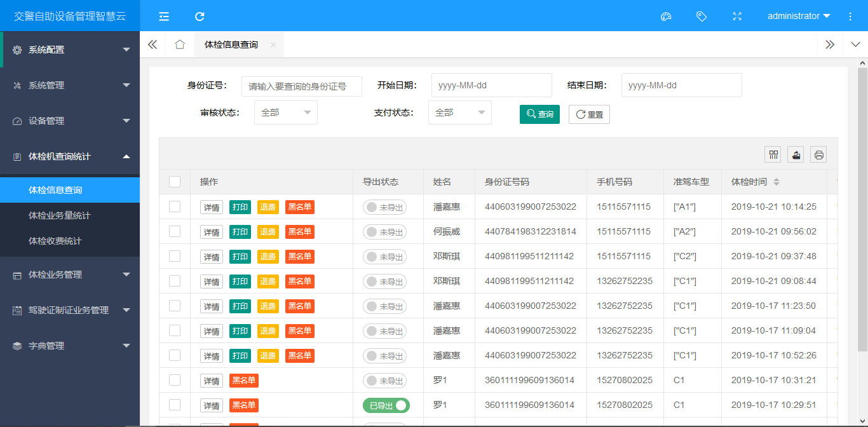Open the 支付状态 dropdown
Screen dimensions: 868x427
459,112
